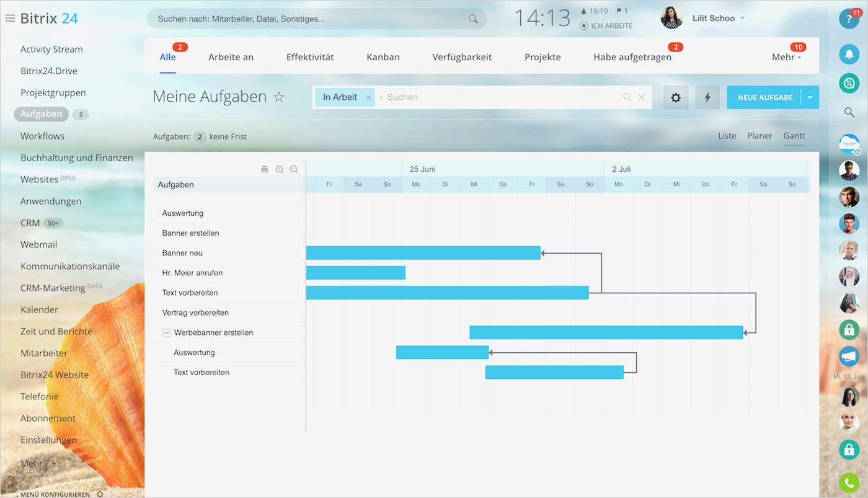Switch to Planer view
The image size is (868, 498).
click(759, 136)
